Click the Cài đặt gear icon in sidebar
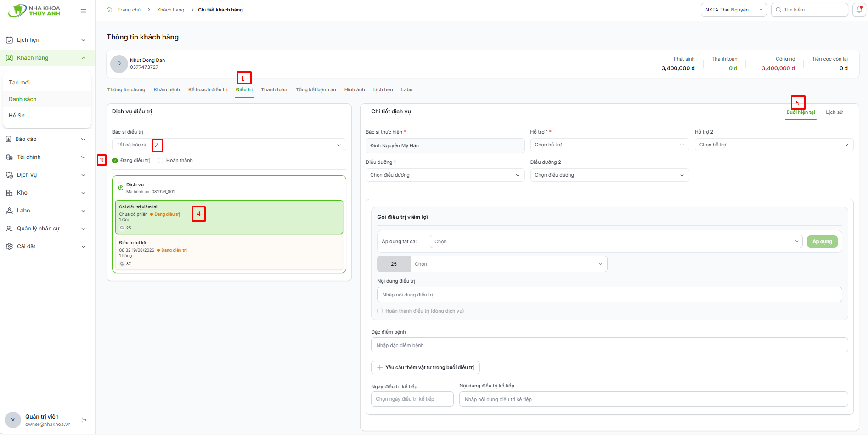The width and height of the screenshot is (868, 436). coord(9,246)
